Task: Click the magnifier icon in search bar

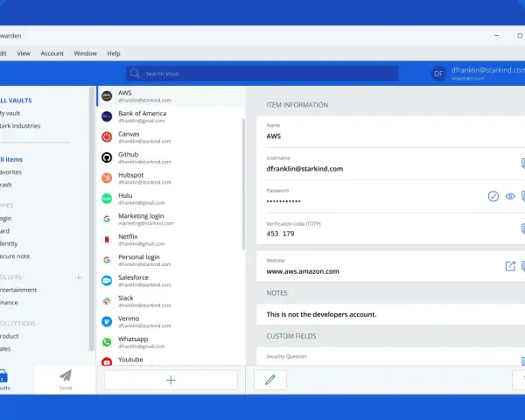Action: tap(135, 73)
